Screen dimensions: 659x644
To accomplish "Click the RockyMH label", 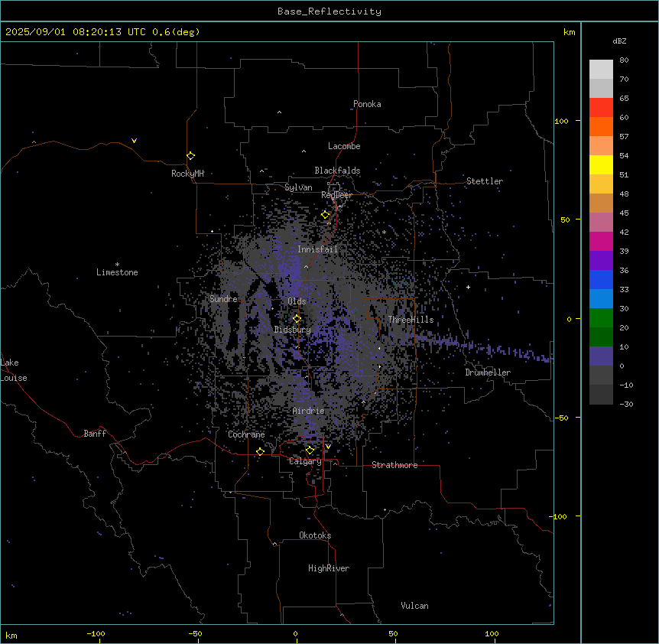I will click(x=187, y=174).
